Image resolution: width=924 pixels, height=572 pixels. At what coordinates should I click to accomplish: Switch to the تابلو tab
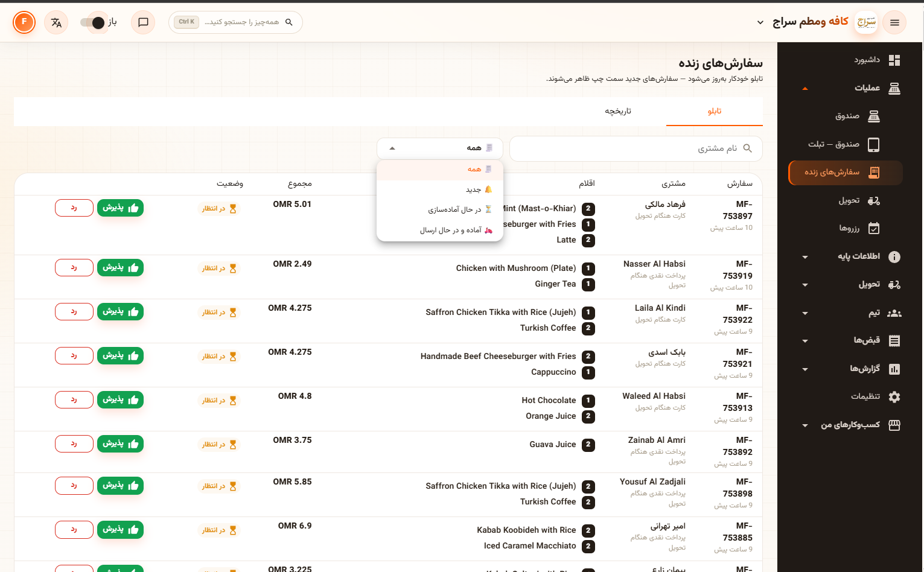point(715,111)
